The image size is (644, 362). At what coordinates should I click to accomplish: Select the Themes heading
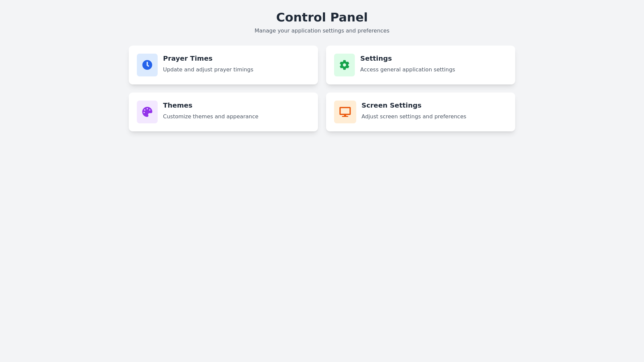click(177, 105)
